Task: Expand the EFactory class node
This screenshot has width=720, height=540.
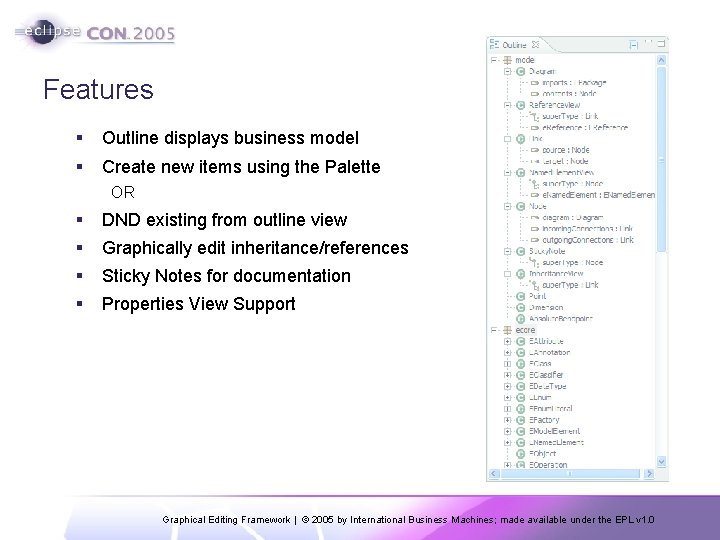Action: click(x=507, y=420)
